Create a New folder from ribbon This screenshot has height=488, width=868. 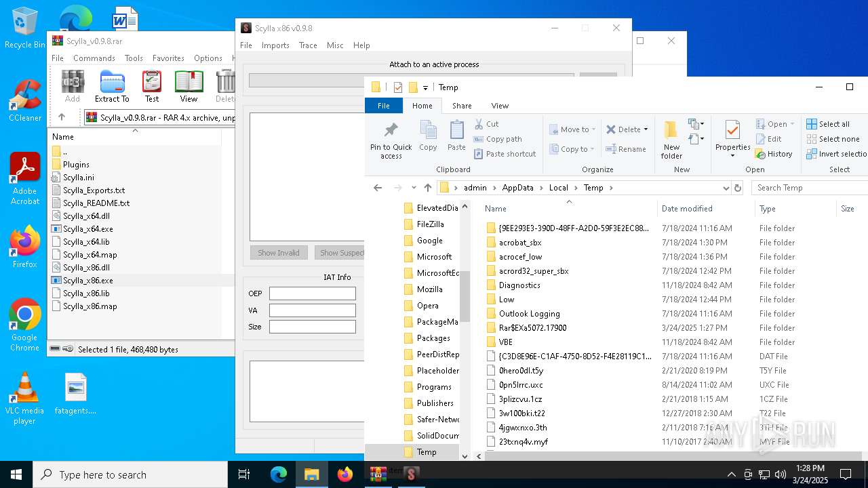[x=671, y=140]
